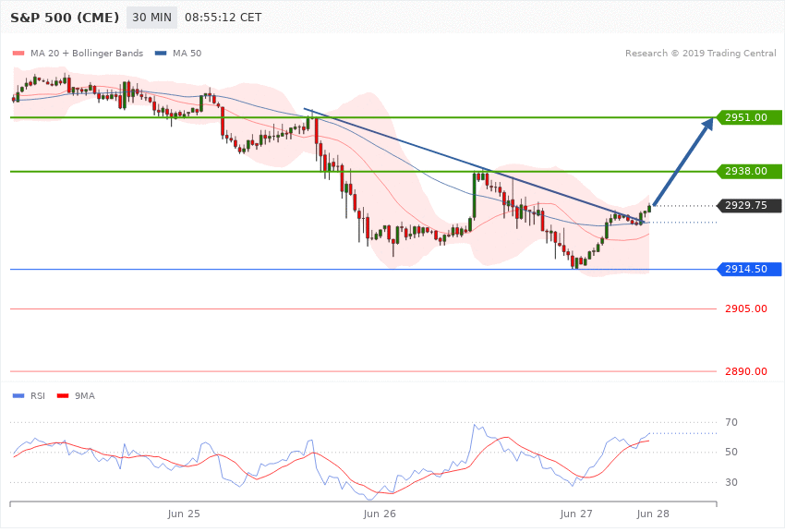Click the Research © 2019 Trading Central credit
Image resolution: width=785 pixels, height=532 pixels.
click(x=700, y=53)
